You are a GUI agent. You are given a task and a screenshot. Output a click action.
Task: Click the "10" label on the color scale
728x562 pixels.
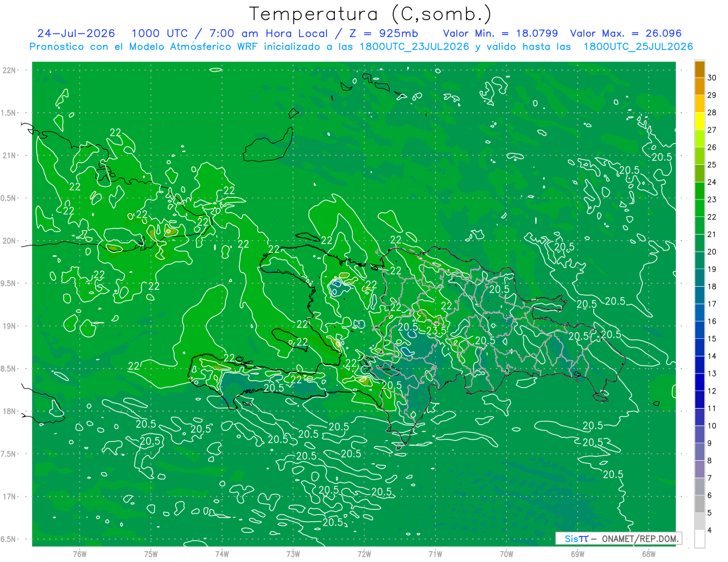click(712, 426)
